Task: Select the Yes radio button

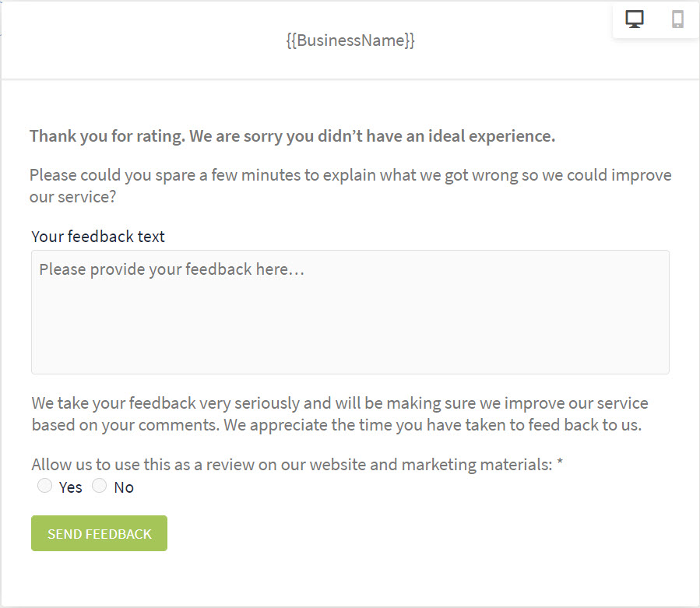Action: [x=44, y=485]
